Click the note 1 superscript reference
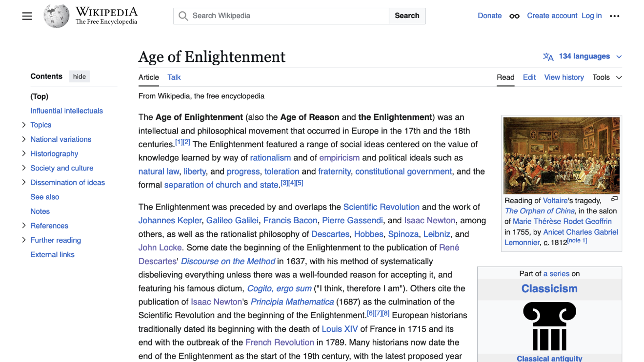The height and width of the screenshot is (362, 644). coord(577,240)
